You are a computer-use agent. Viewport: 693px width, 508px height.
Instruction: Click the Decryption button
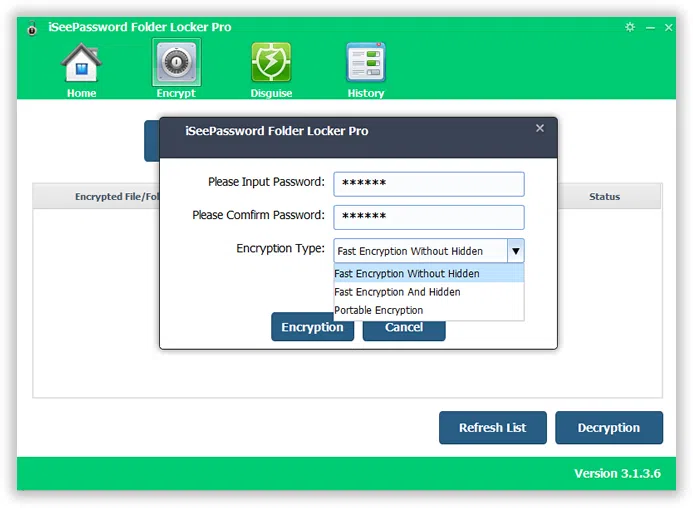point(609,428)
